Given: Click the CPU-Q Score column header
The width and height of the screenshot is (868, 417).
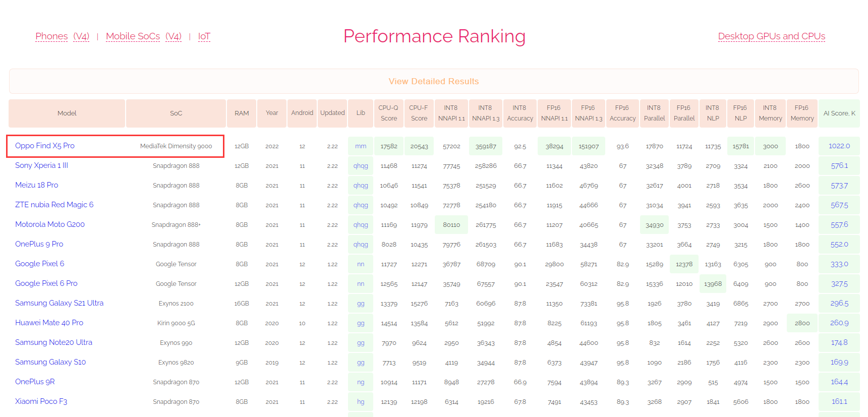Looking at the screenshot, I should tap(388, 113).
